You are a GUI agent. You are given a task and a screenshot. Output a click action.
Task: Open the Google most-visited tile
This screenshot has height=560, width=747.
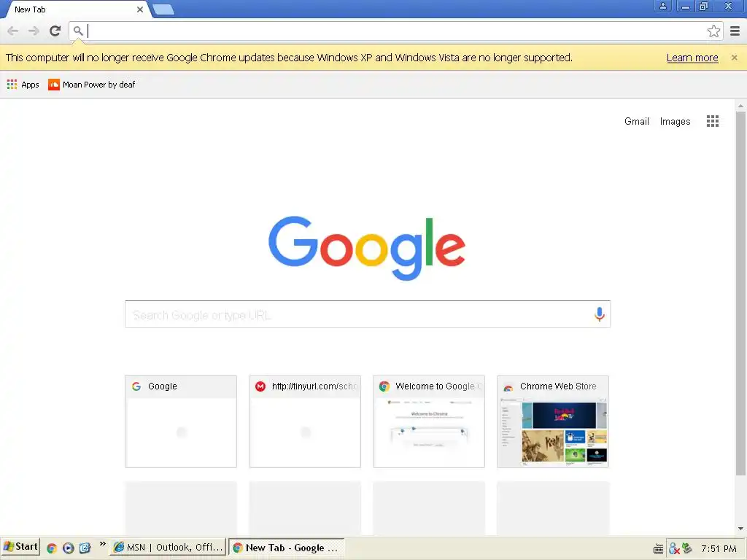pos(181,421)
